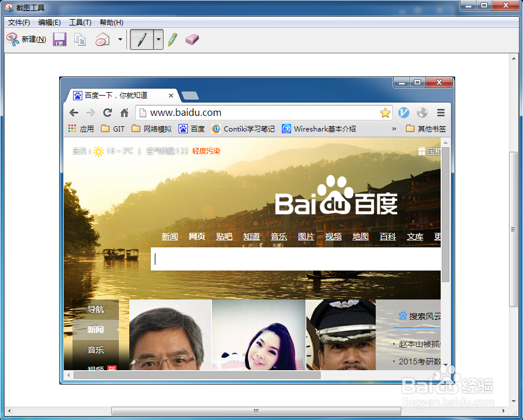Click the Baidu search input box

tap(296, 259)
